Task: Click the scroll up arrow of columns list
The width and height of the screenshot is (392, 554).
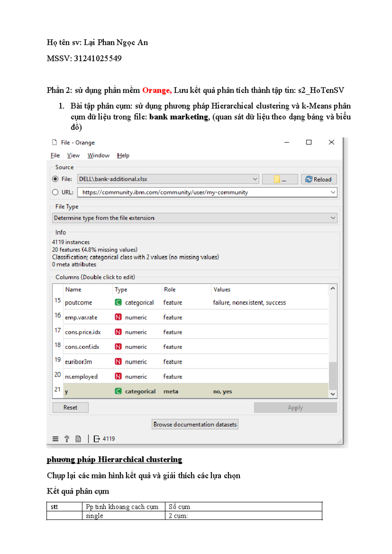Action: point(333,288)
